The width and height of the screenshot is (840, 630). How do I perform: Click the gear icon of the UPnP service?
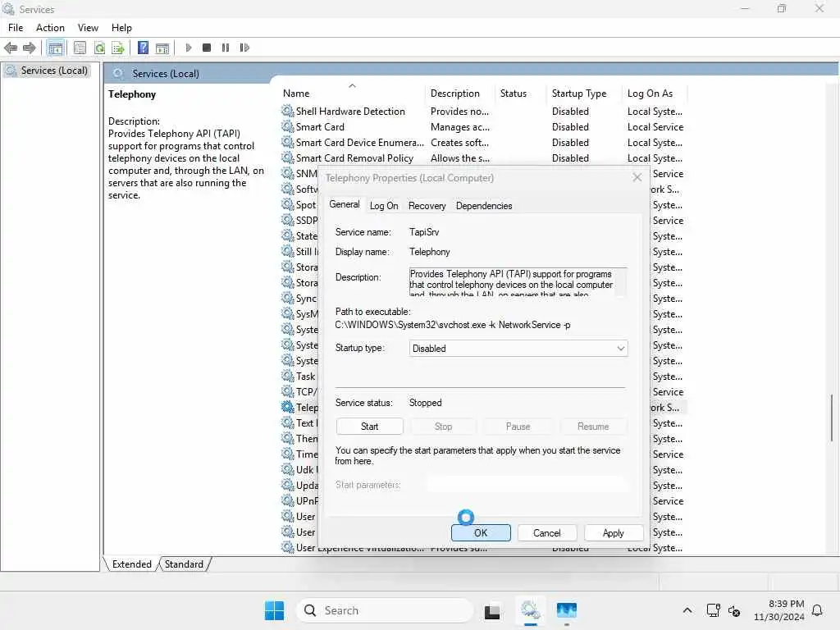288,500
